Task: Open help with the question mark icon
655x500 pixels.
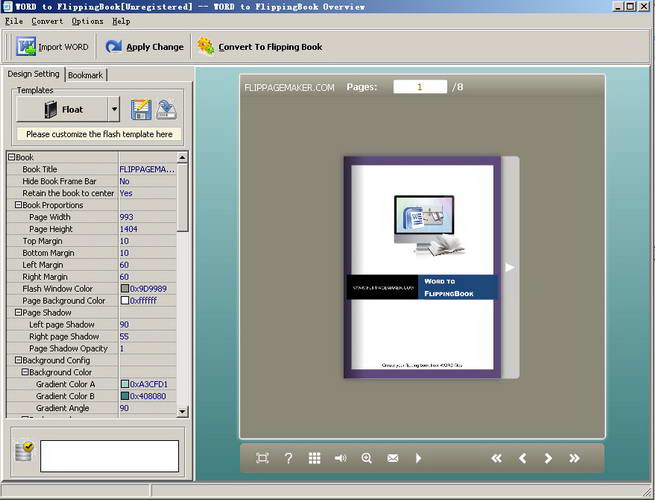Action: point(288,458)
